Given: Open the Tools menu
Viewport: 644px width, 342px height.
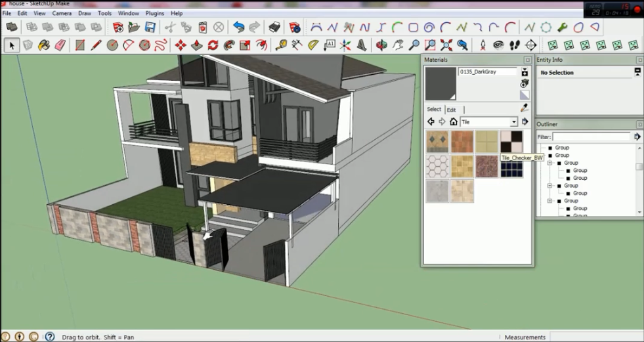Looking at the screenshot, I should click(x=104, y=13).
